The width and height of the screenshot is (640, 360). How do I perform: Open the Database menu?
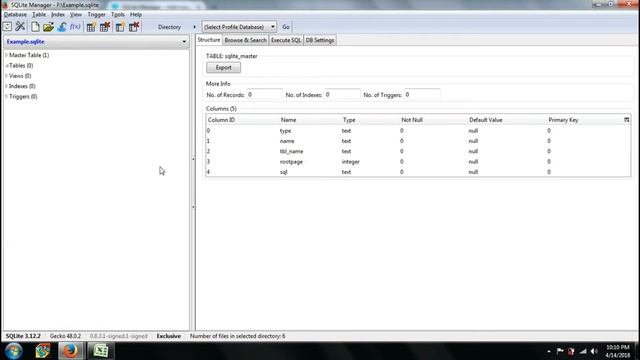[x=15, y=14]
